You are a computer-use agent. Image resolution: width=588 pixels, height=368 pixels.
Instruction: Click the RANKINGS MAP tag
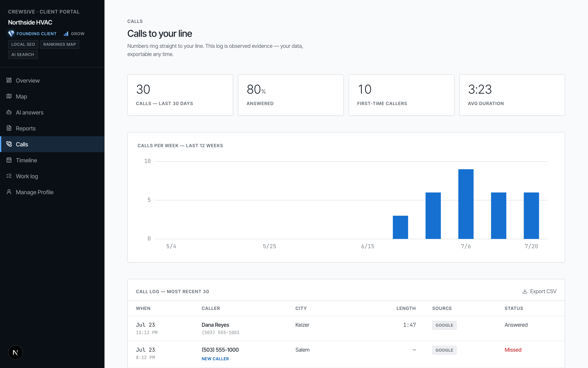60,44
